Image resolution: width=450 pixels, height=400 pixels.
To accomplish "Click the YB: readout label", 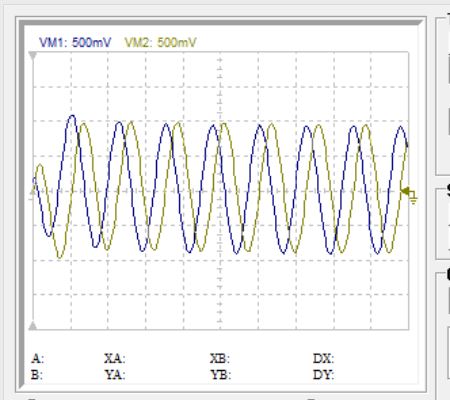I will (220, 375).
